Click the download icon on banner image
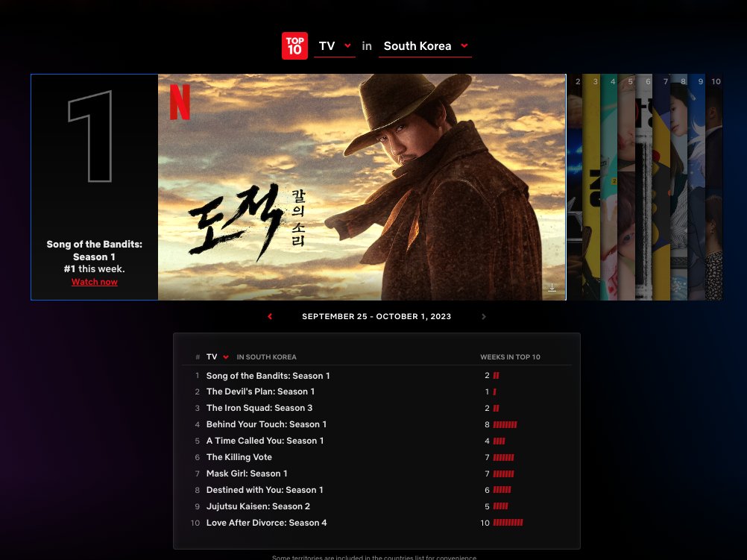The width and height of the screenshot is (747, 560). coord(552,287)
